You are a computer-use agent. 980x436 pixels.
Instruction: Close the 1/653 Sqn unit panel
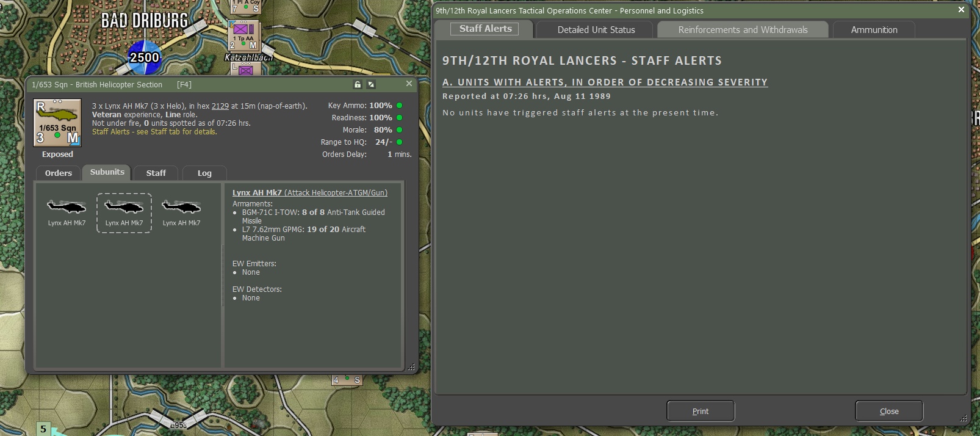click(409, 84)
